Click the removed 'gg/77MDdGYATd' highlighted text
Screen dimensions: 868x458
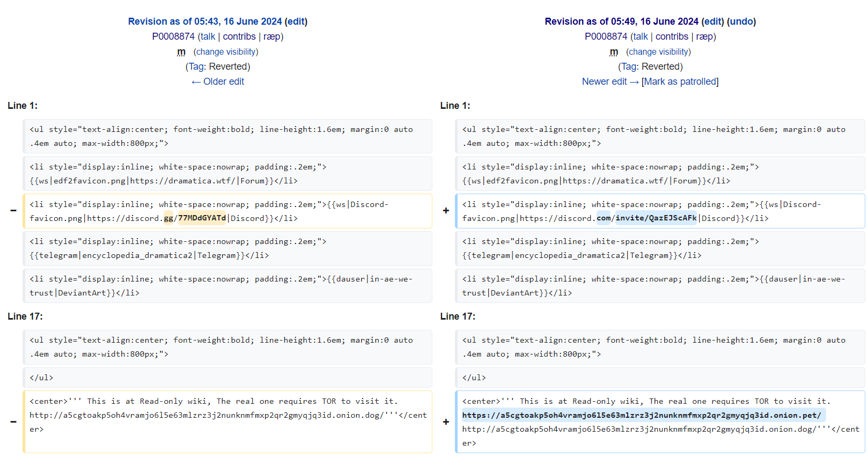[x=195, y=218]
